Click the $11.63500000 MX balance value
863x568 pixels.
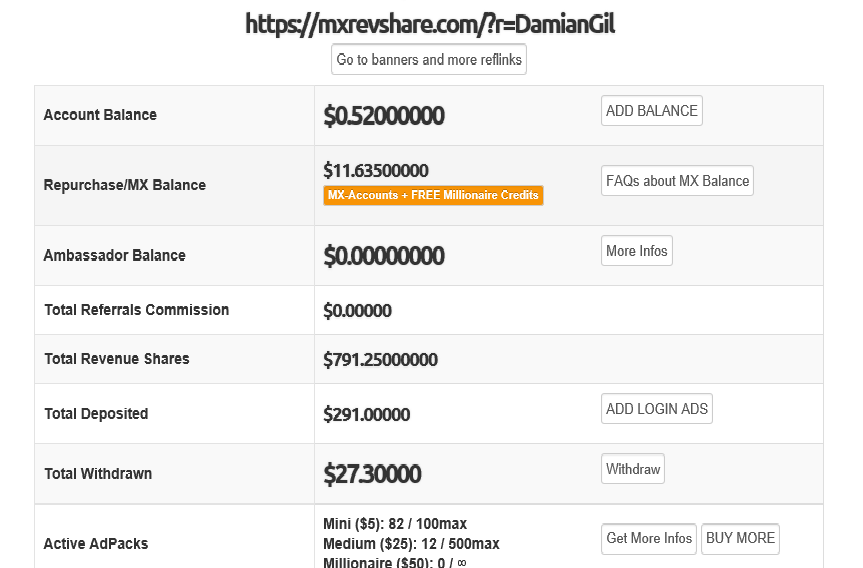(x=376, y=171)
